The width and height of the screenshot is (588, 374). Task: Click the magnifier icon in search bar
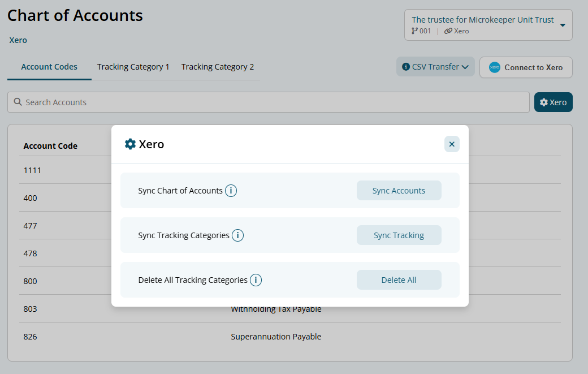[x=18, y=102]
